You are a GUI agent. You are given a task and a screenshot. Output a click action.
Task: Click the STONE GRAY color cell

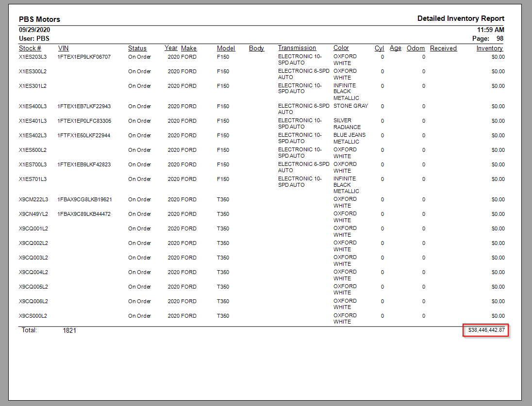[x=350, y=106]
